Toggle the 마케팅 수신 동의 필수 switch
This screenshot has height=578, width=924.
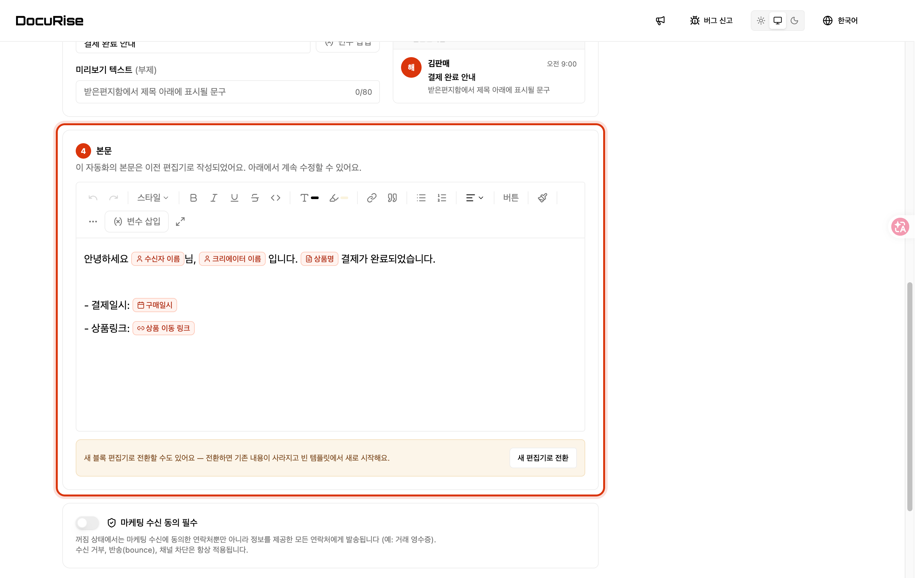pyautogui.click(x=88, y=522)
